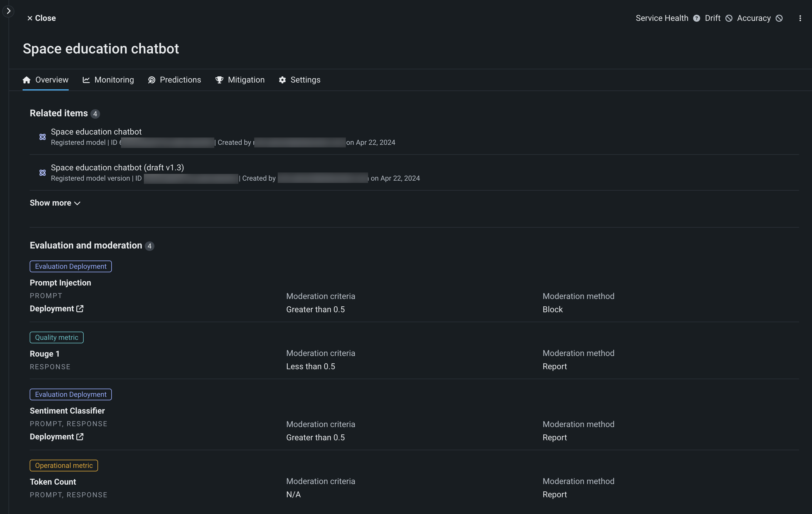Screen dimensions: 812x514
Task: Go to the Mitigation tab
Action: click(x=240, y=80)
